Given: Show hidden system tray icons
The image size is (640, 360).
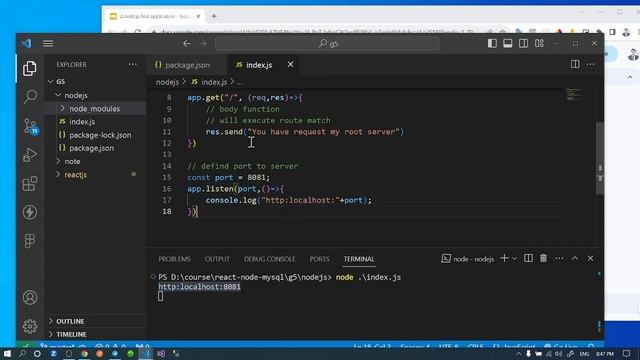Looking at the screenshot, I should [x=518, y=353].
